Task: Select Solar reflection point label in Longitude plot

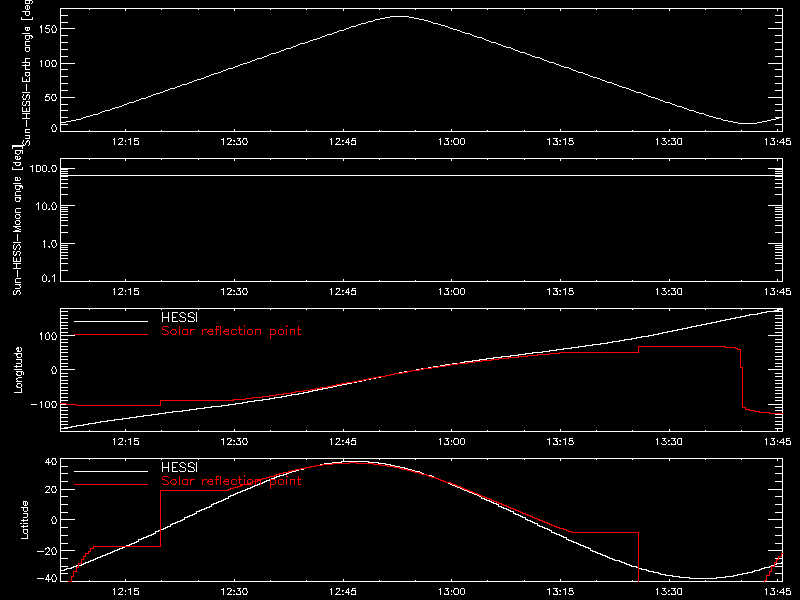Action: pyautogui.click(x=231, y=331)
